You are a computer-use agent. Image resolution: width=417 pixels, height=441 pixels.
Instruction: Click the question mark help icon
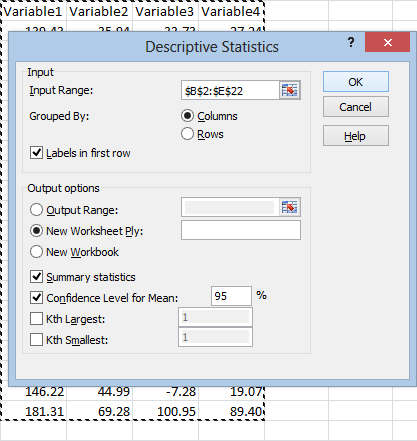click(x=351, y=42)
